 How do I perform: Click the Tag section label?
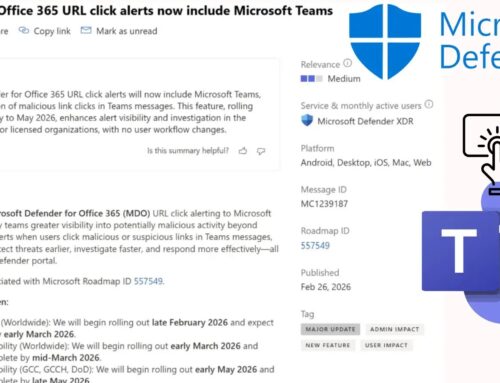tap(307, 314)
